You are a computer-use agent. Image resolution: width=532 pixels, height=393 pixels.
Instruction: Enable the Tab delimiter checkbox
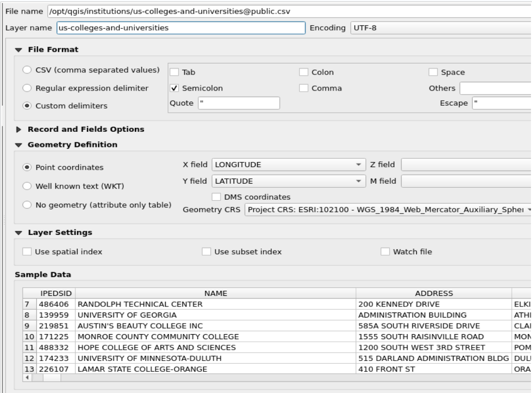coord(175,72)
